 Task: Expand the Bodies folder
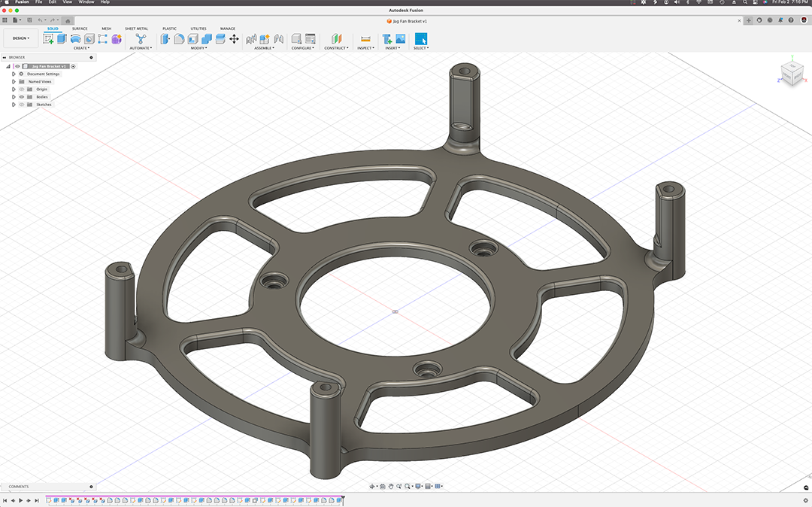point(14,97)
